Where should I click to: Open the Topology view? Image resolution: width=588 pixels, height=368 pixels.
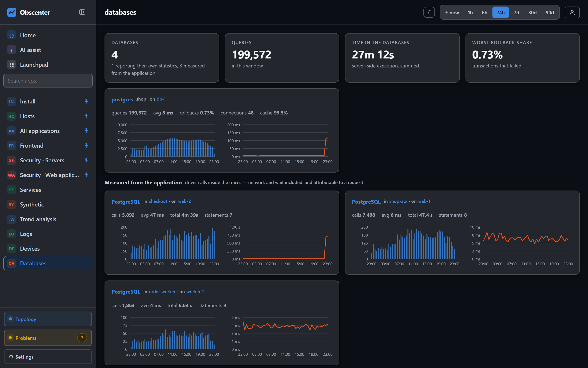(x=48, y=319)
